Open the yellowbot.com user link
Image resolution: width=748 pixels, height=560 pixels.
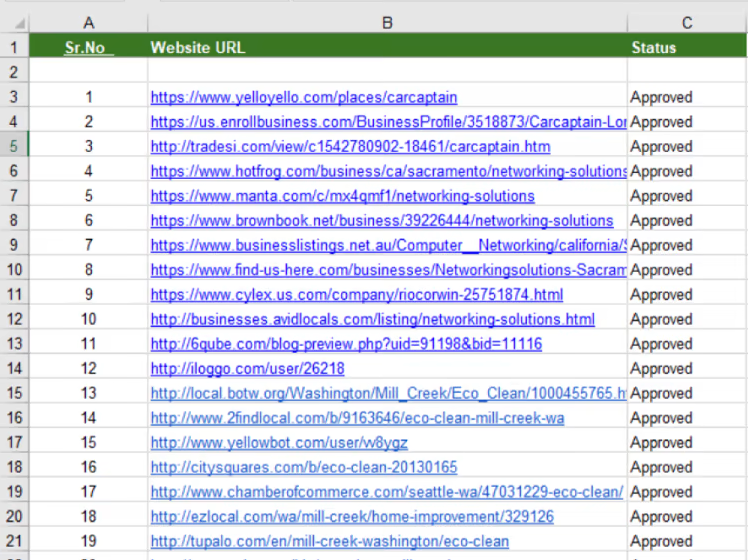click(279, 443)
